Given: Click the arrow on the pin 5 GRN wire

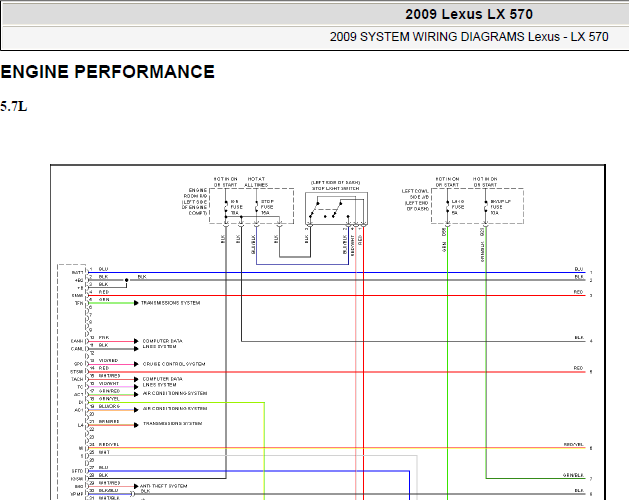Looking at the screenshot, I should click(136, 303).
